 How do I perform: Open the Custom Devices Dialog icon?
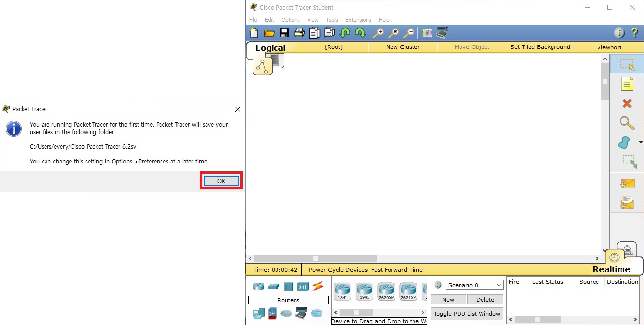(442, 33)
